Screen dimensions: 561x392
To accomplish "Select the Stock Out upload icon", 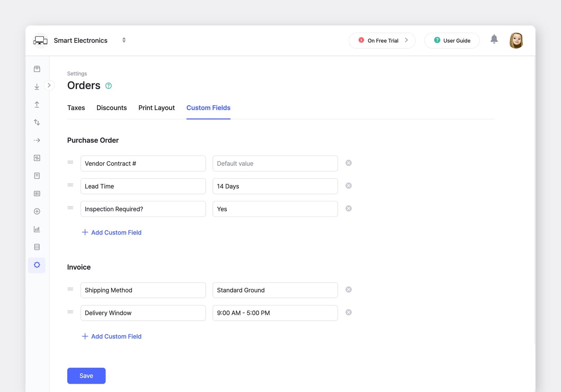I will click(37, 104).
